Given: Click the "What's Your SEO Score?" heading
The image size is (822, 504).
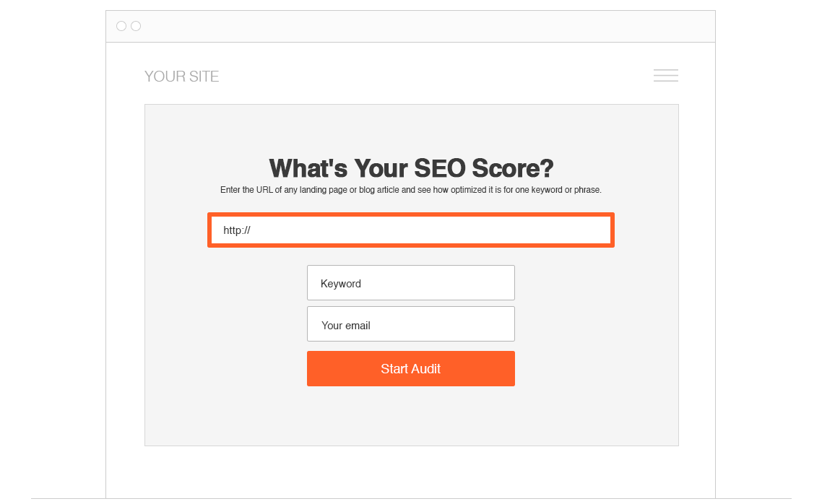Looking at the screenshot, I should pos(410,168).
